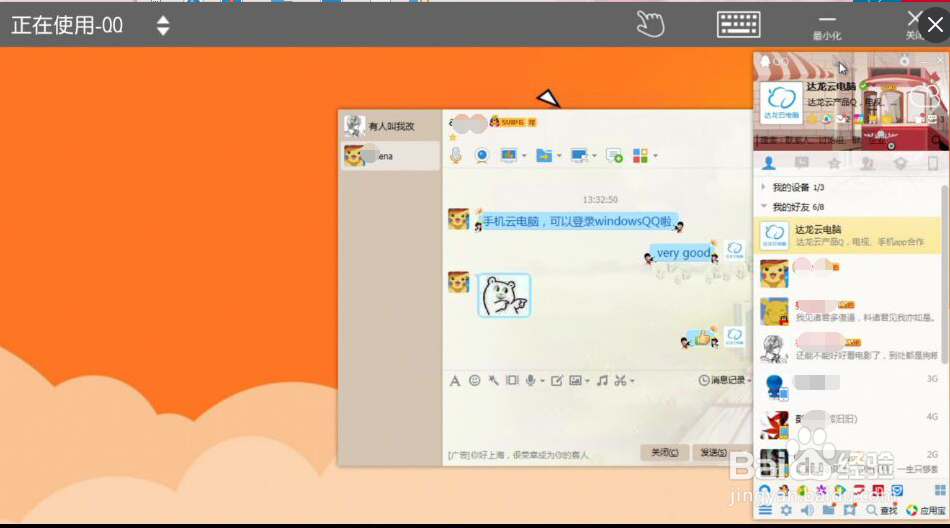This screenshot has width=950, height=528.
Task: Open file assistant folder icon in QQ panel
Action: (x=829, y=510)
